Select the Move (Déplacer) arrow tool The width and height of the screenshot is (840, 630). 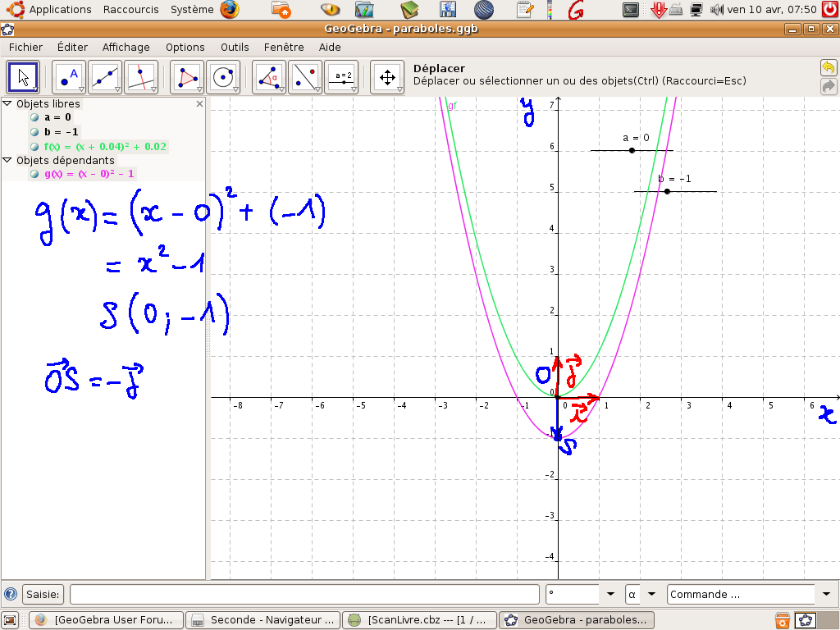pos(23,78)
